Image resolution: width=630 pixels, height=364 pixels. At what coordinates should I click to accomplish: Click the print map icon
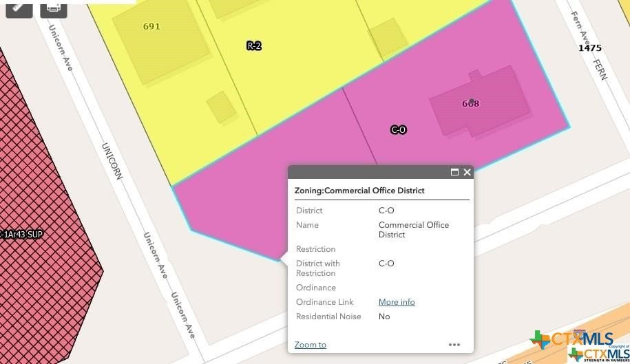(54, 7)
